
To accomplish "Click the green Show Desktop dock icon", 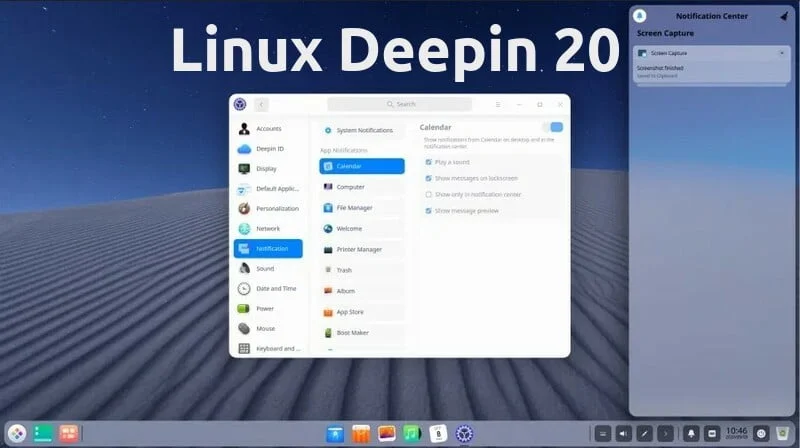I will pyautogui.click(x=43, y=434).
